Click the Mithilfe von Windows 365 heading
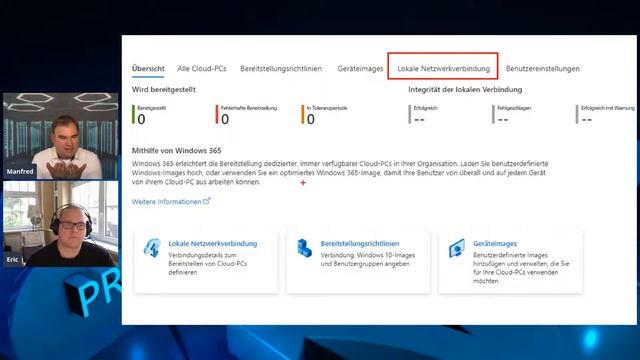Screen dimensions: 640x360 pos(176,151)
